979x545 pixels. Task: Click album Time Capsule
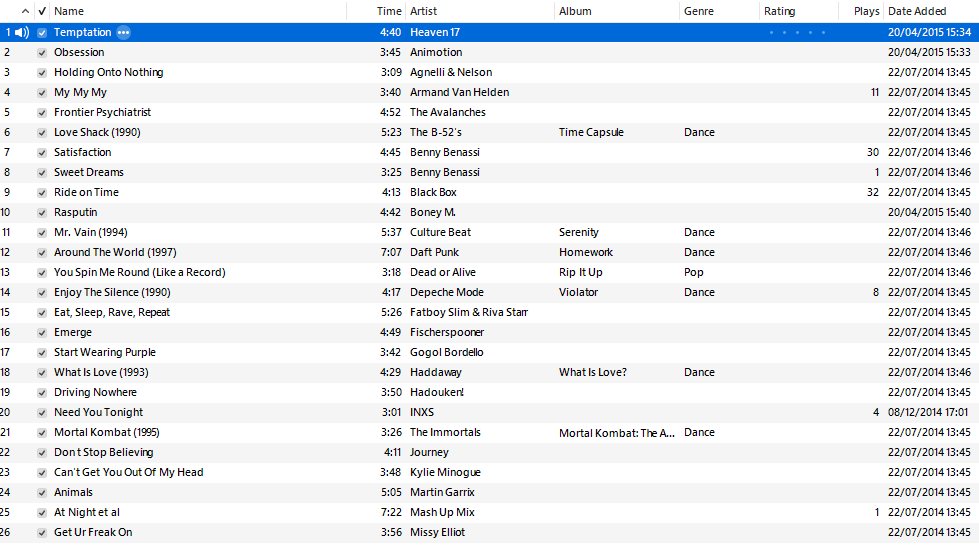tap(591, 132)
